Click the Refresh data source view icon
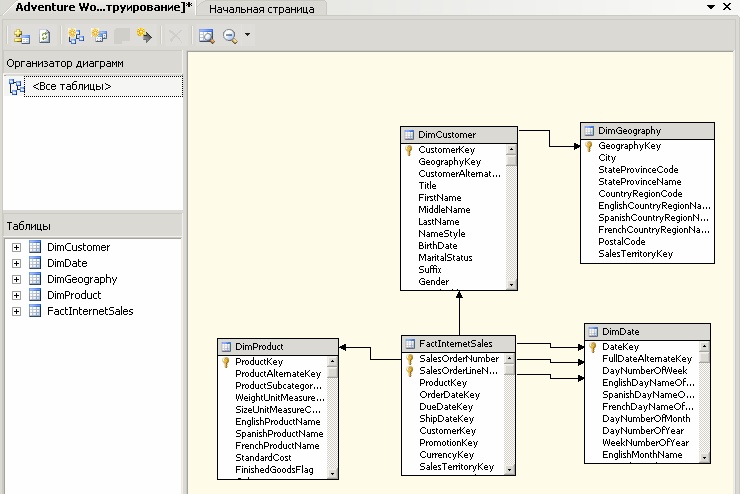Viewport: 740px width, 494px height. [44, 36]
